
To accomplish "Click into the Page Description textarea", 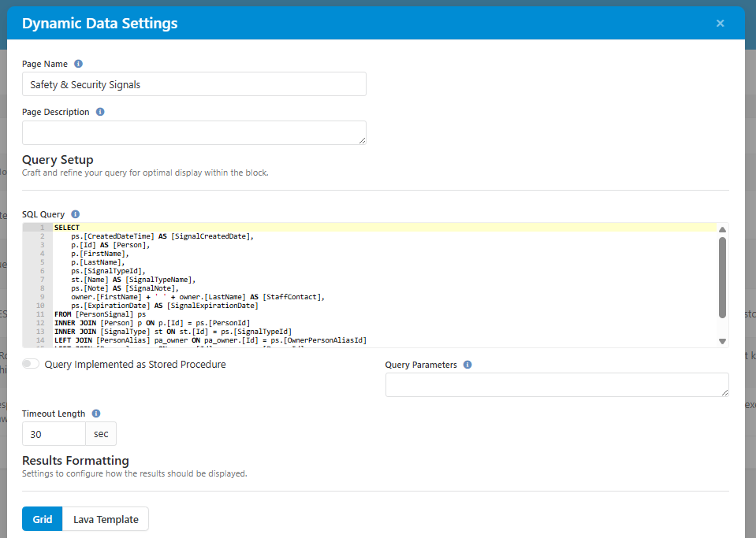I will point(194,132).
